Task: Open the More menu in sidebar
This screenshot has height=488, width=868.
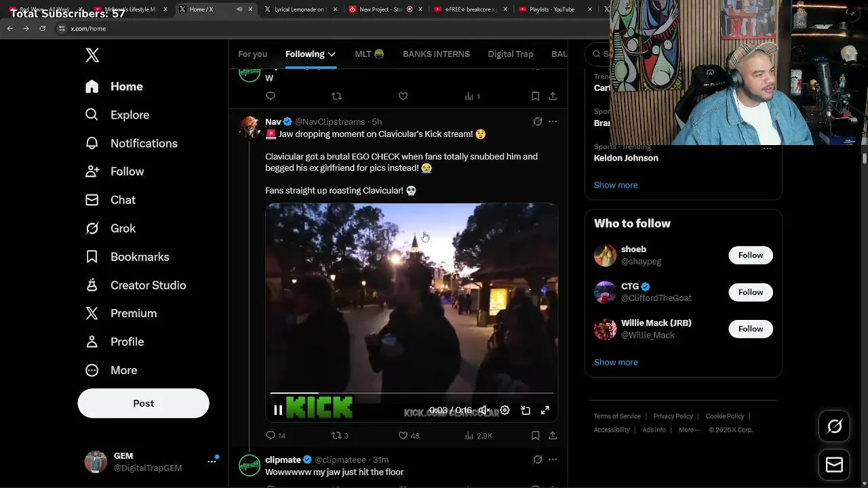Action: [x=111, y=371]
